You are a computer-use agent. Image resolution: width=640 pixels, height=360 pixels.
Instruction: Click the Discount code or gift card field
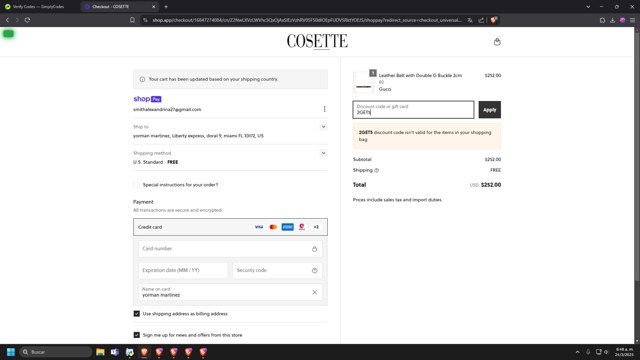click(x=413, y=109)
